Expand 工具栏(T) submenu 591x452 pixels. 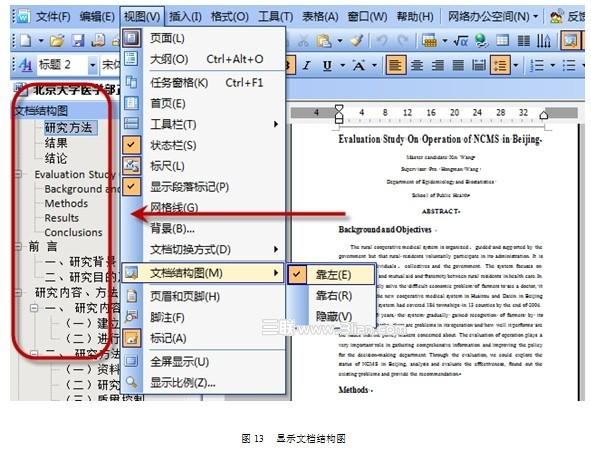click(x=276, y=124)
